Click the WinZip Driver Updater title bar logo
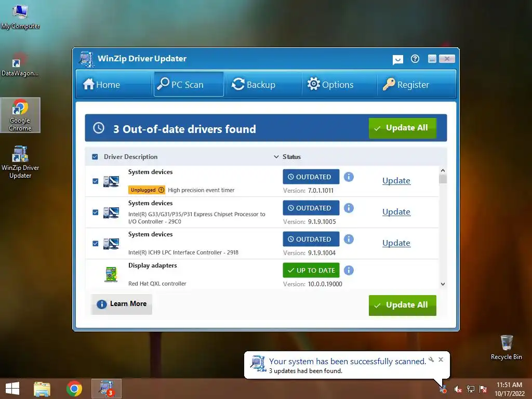Viewport: 532px width, 399px height. click(87, 59)
